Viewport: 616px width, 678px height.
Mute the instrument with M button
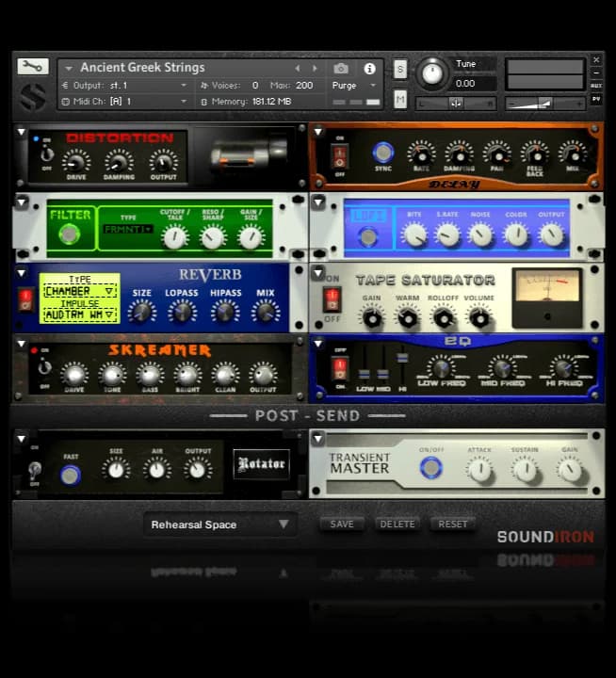point(400,99)
